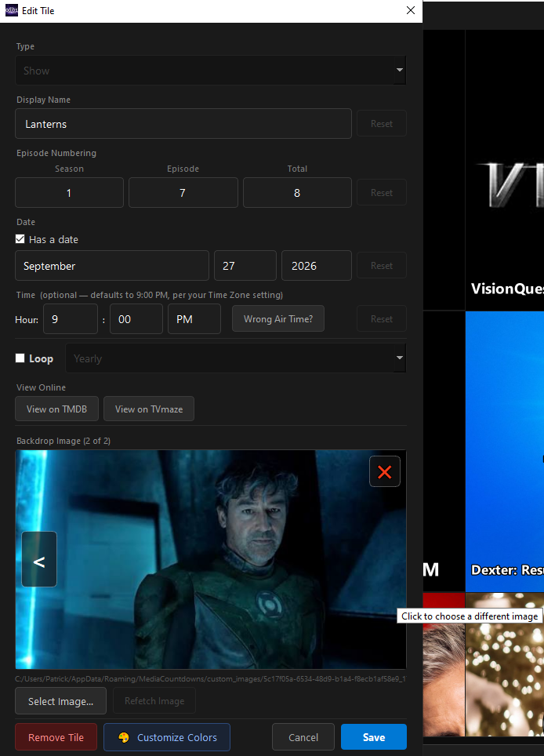The image size is (544, 756).
Task: Click the Refetch Image button
Action: [x=154, y=701]
